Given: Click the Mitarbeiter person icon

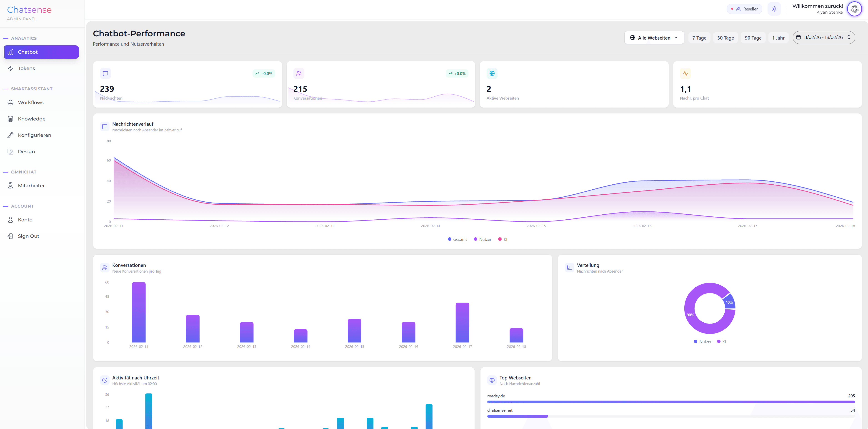Looking at the screenshot, I should click(10, 185).
